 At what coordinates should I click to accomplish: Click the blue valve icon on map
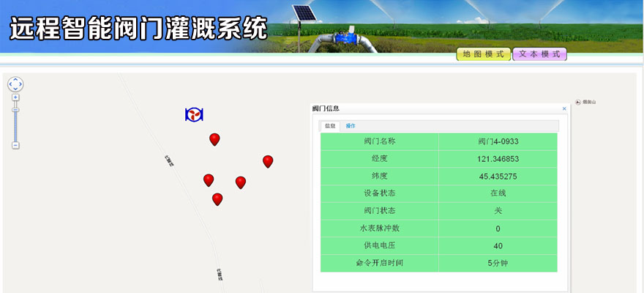(x=194, y=114)
